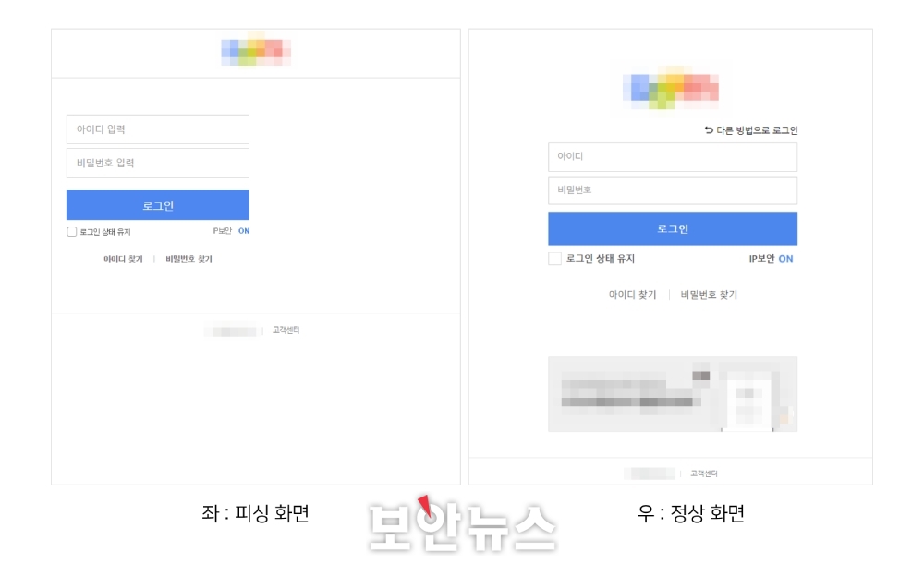Click the 비밀번호 field on the right screen
Viewport: 924px width, 565px height.
(x=673, y=190)
